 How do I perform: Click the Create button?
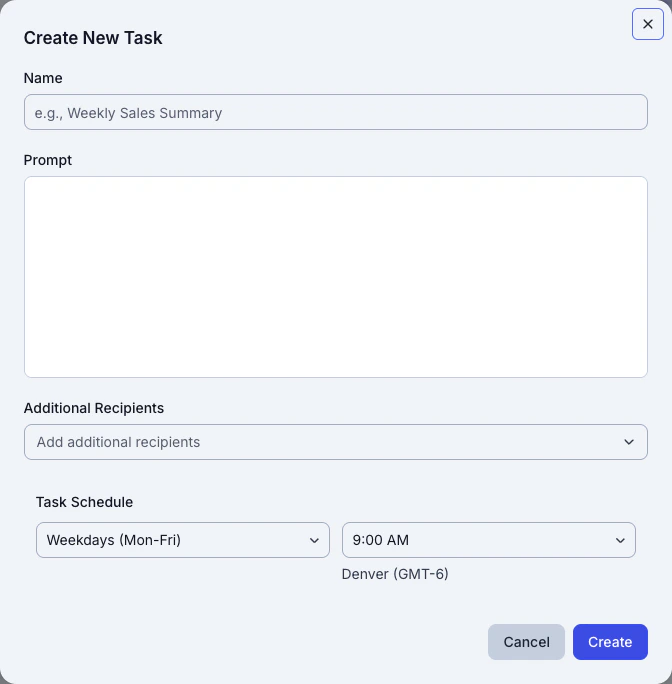tap(610, 642)
